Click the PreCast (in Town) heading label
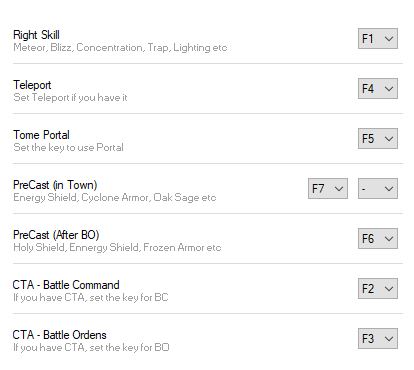Screen dimensions: 414x370 click(55, 185)
